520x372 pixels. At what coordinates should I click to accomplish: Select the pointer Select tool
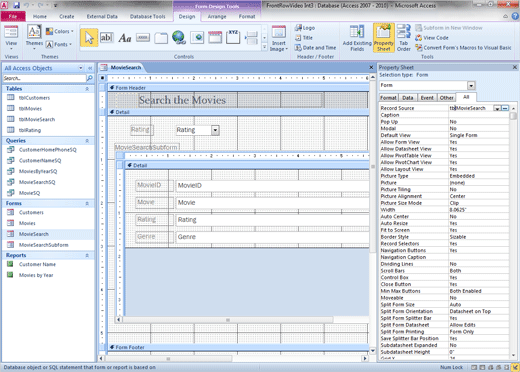point(89,38)
